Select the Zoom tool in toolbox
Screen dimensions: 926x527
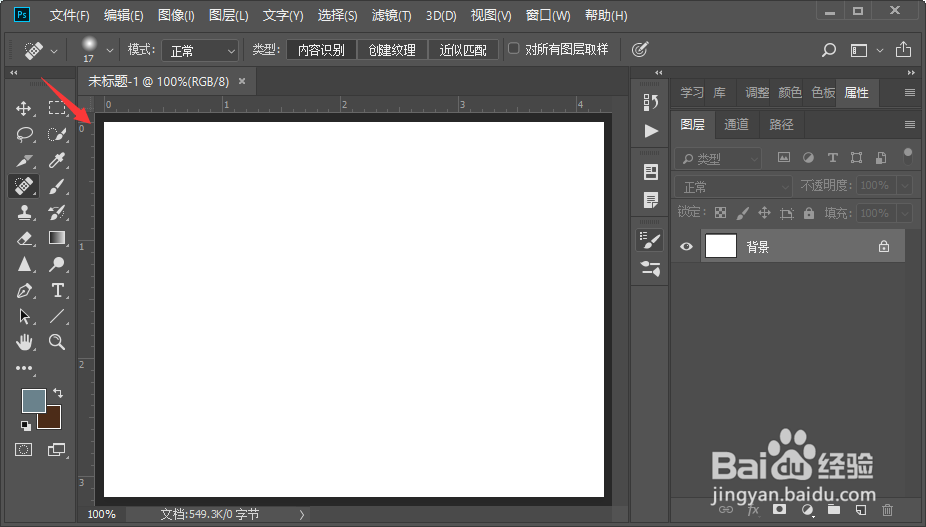57,341
